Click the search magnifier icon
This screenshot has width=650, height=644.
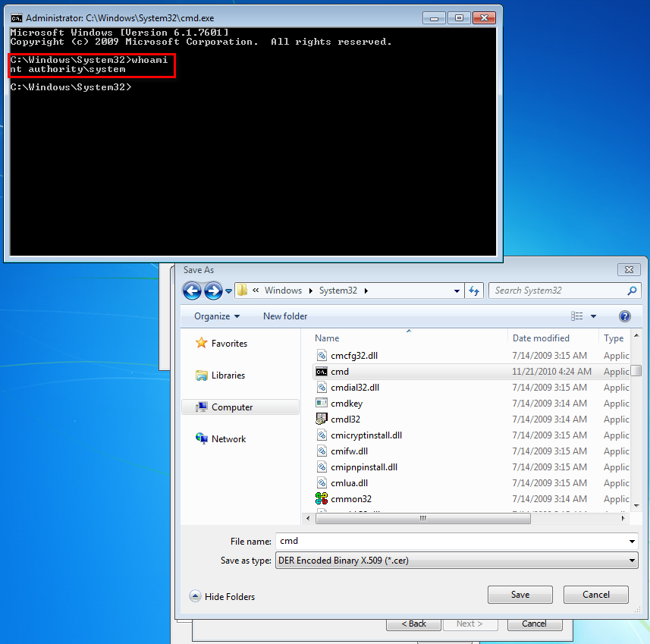632,291
